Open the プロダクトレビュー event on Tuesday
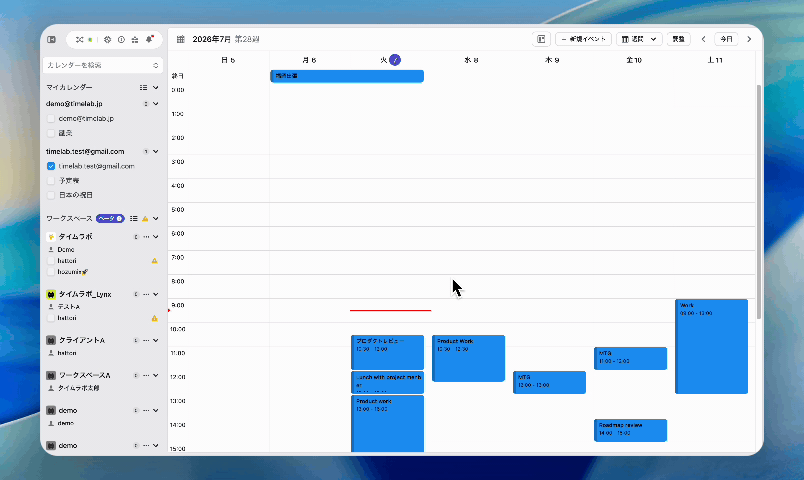The width and height of the screenshot is (804, 480). [x=388, y=352]
